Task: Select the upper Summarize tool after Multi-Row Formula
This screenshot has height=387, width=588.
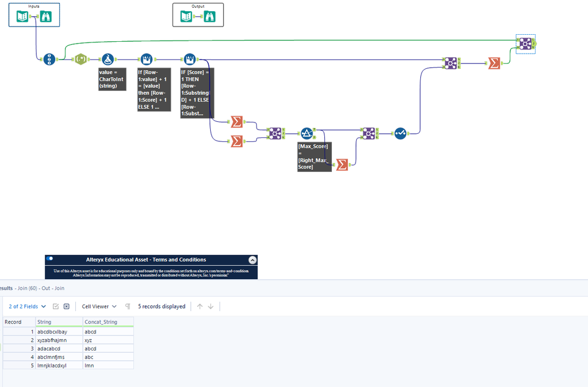Action: [x=237, y=121]
